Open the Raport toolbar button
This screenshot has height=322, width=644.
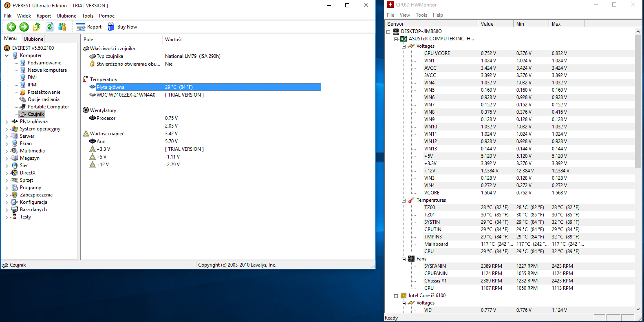(x=89, y=27)
